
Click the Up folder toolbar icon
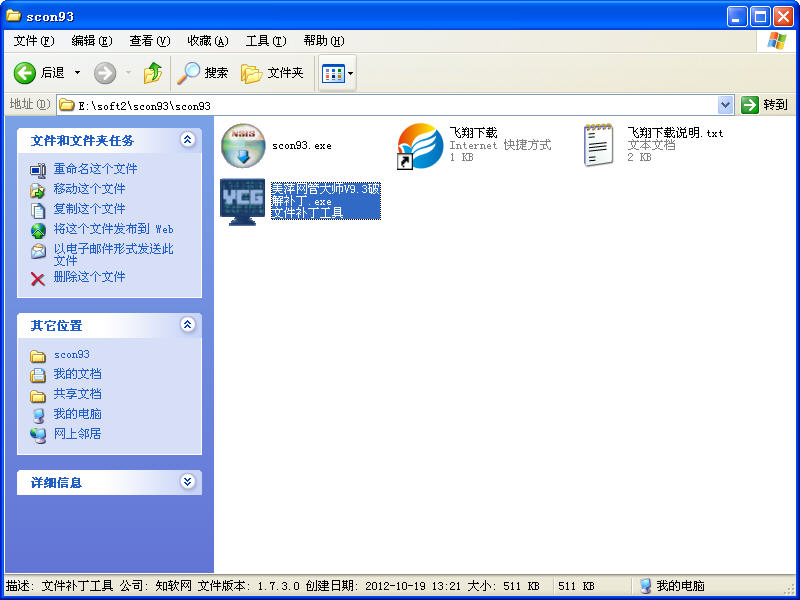tap(152, 73)
